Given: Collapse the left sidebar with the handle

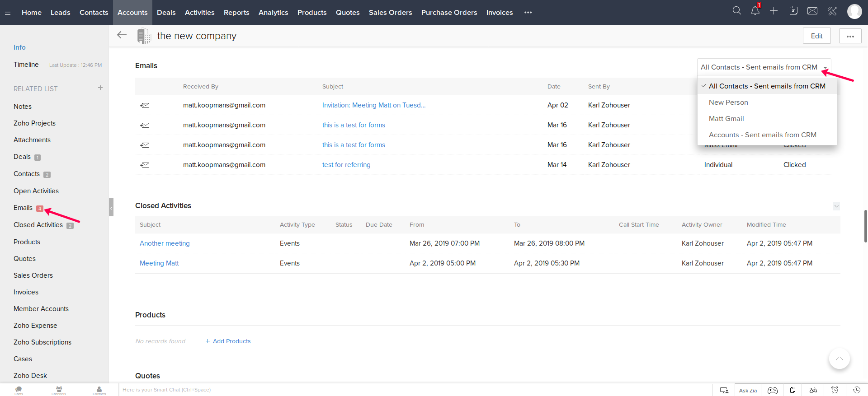Looking at the screenshot, I should (111, 207).
